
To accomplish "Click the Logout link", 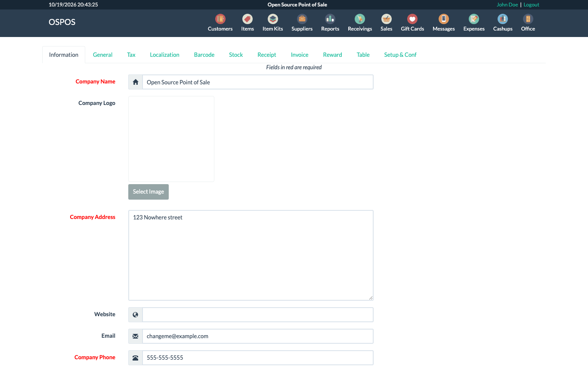I will [531, 5].
